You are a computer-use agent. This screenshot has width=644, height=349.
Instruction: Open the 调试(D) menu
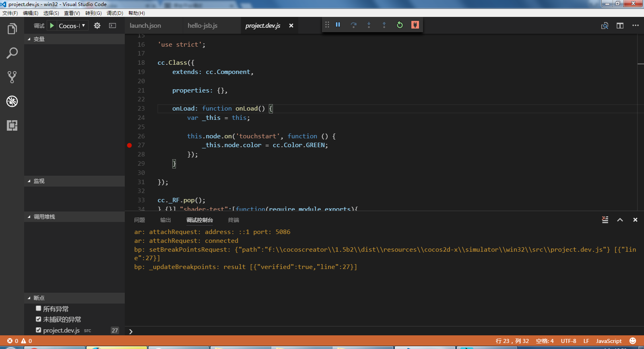pos(115,13)
